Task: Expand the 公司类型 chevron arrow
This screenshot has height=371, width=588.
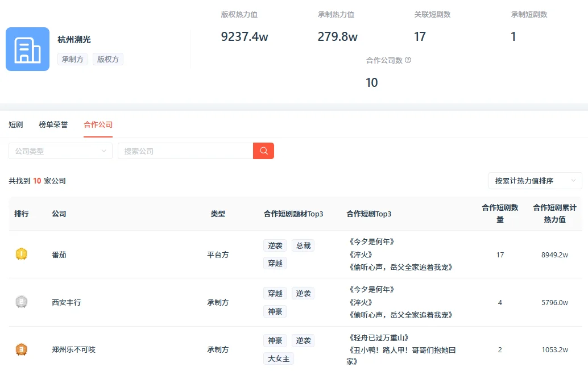Action: [x=105, y=151]
